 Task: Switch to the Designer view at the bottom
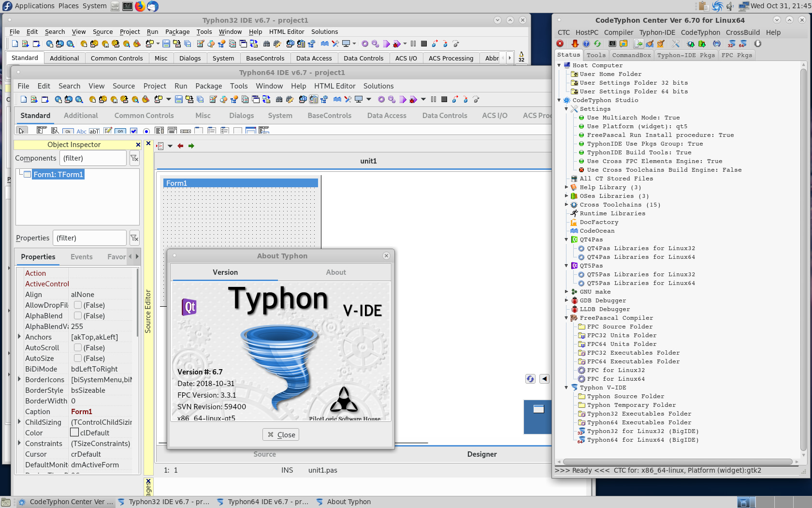tap(482, 454)
